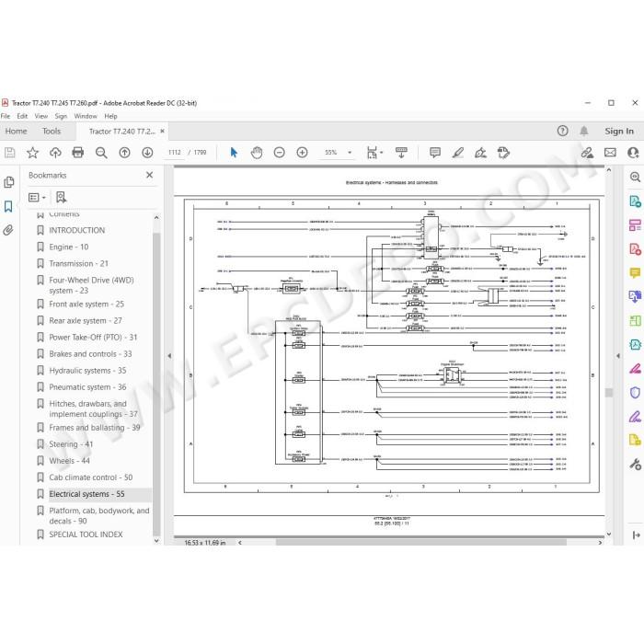Image resolution: width=644 pixels, height=644 pixels.
Task: Click the Sign In button
Action: coord(619,131)
